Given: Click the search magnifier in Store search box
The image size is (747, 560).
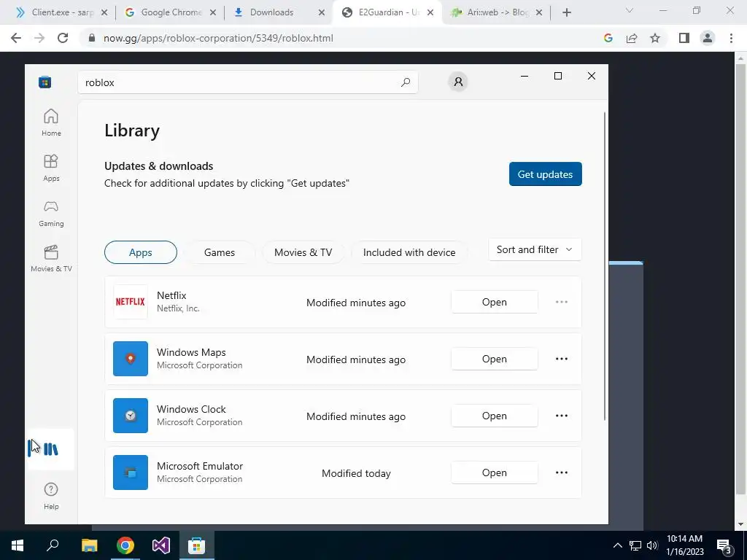Looking at the screenshot, I should tap(406, 82).
